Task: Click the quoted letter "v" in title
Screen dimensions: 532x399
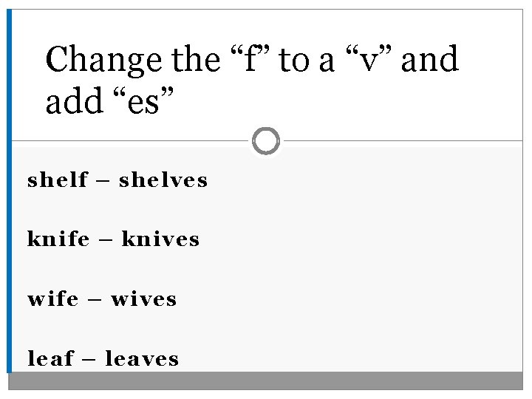Action: [369, 60]
